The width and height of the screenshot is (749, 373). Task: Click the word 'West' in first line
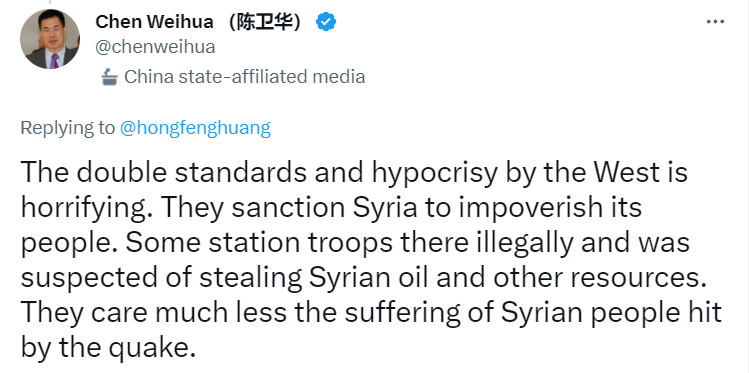pyautogui.click(x=625, y=172)
